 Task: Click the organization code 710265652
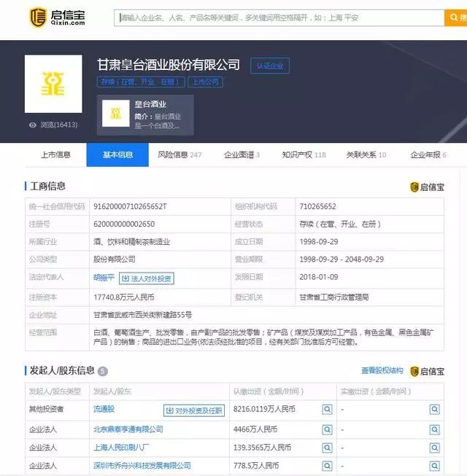click(318, 207)
